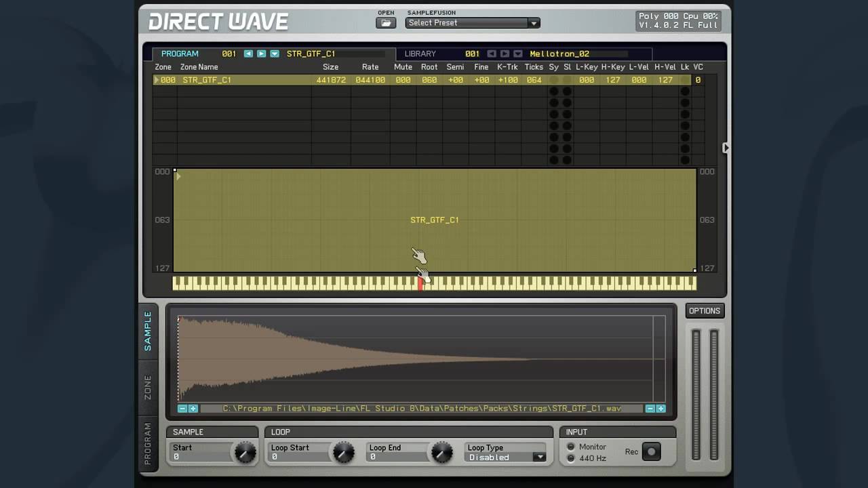This screenshot has width=868, height=488.
Task: Go to the next program with the right arrow
Action: point(261,54)
